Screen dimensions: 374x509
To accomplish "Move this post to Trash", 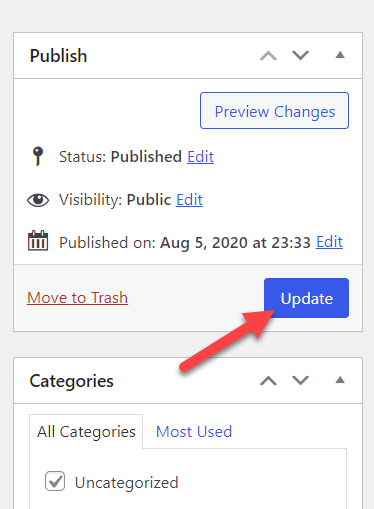I will pos(78,298).
